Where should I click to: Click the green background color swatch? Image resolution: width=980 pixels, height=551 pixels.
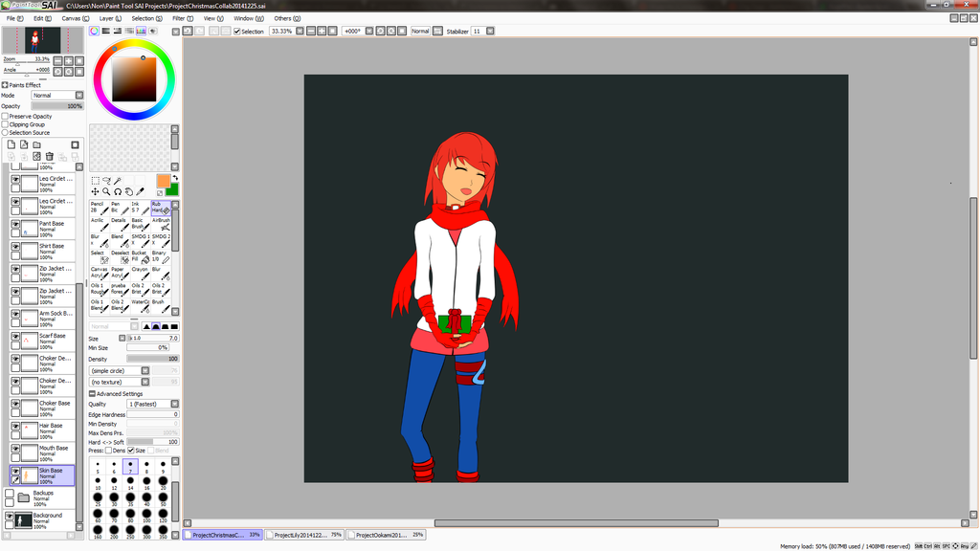173,190
